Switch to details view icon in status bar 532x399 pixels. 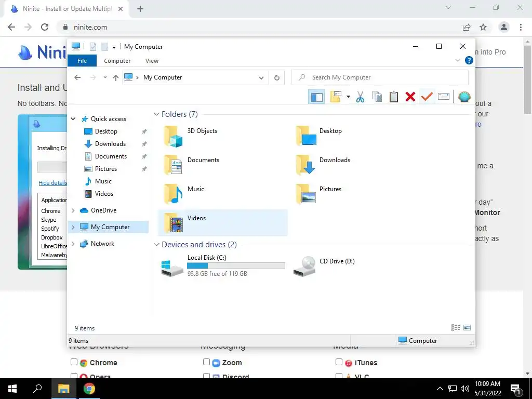tap(456, 328)
